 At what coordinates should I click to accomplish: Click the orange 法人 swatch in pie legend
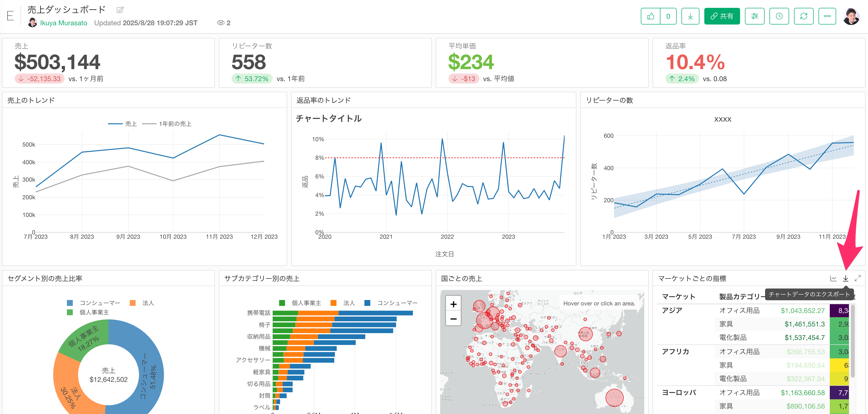(132, 303)
